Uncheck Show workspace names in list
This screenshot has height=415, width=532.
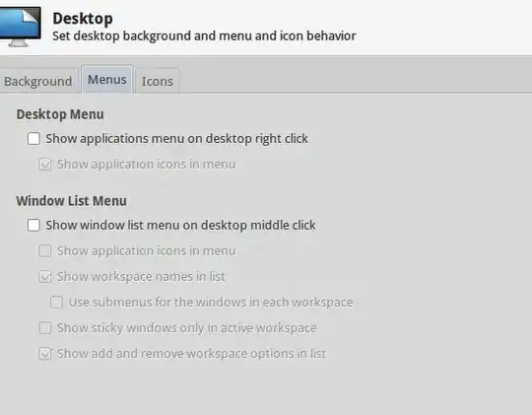(x=45, y=276)
